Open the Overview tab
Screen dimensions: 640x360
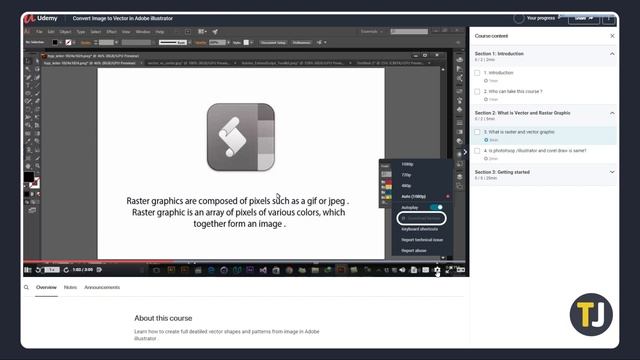[x=46, y=287]
